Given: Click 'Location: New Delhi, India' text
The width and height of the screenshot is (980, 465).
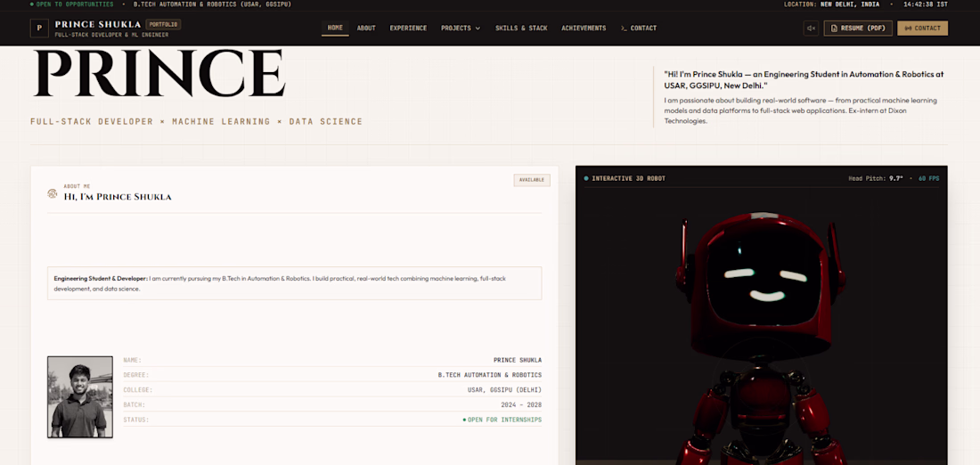Looking at the screenshot, I should click(x=831, y=4).
